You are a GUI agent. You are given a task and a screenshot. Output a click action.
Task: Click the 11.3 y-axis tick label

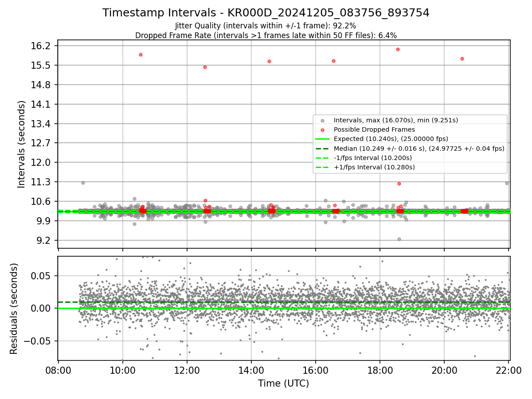[42, 182]
